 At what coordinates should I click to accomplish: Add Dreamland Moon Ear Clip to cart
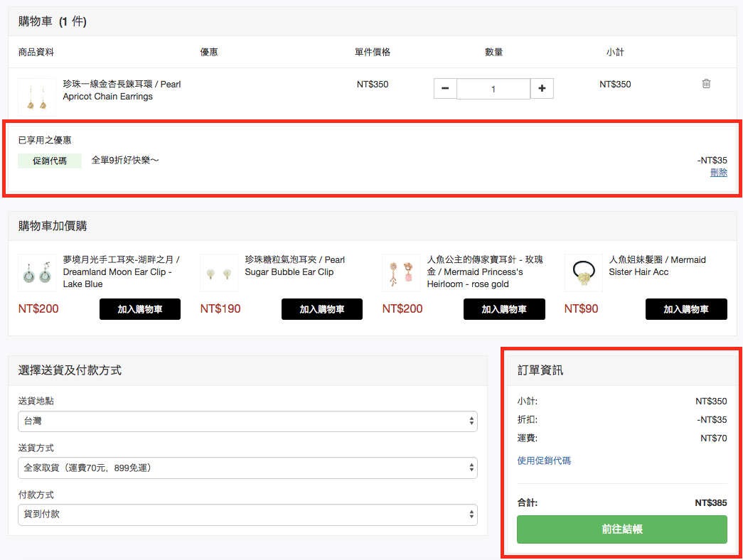(x=140, y=309)
